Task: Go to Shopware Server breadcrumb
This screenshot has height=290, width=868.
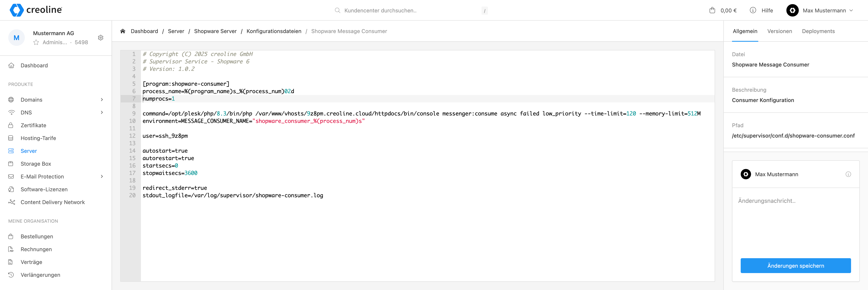Action: 215,31
